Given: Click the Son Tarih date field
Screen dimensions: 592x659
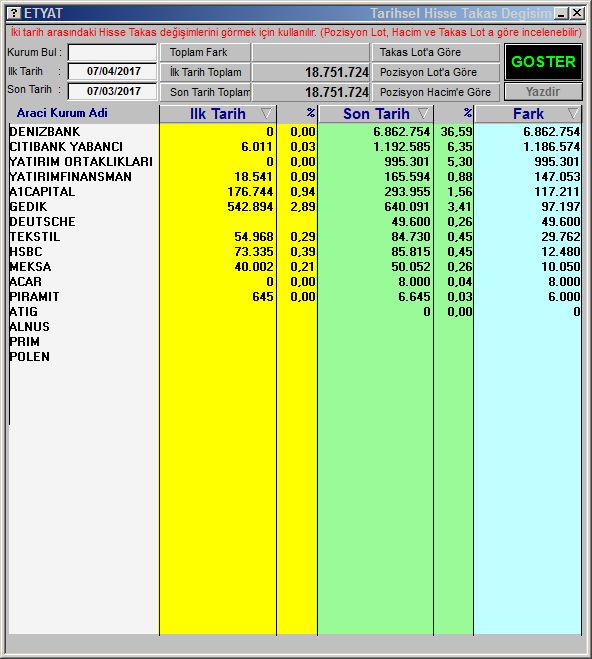Looking at the screenshot, I should point(112,91).
